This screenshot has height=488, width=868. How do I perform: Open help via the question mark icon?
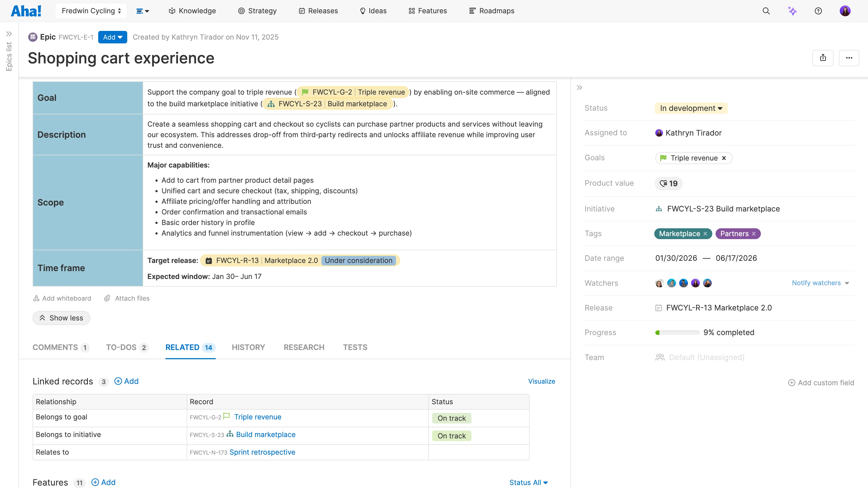point(818,11)
